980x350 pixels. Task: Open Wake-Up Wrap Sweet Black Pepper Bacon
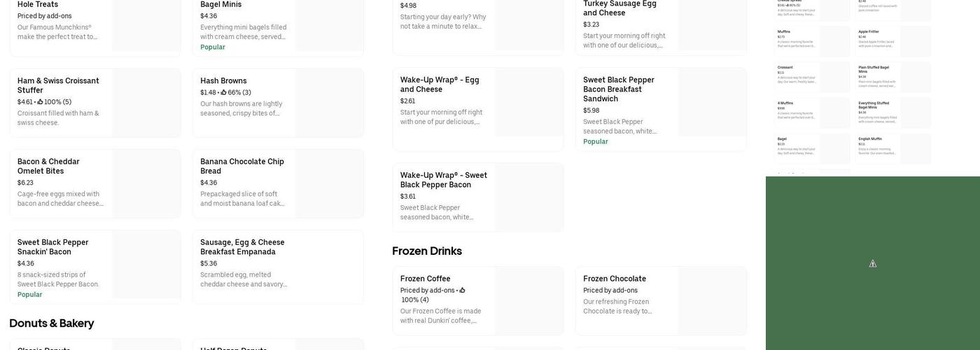point(443,180)
